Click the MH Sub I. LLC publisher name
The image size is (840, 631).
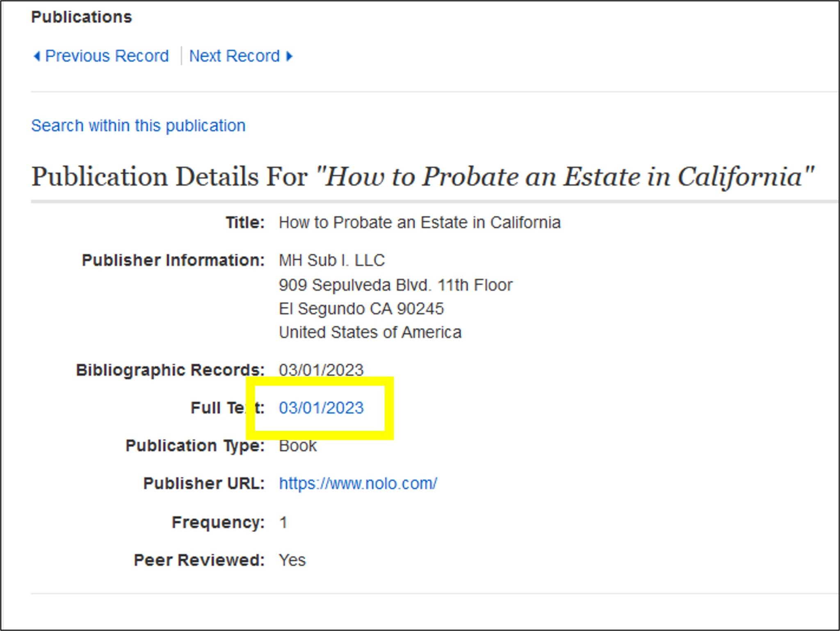coord(331,260)
